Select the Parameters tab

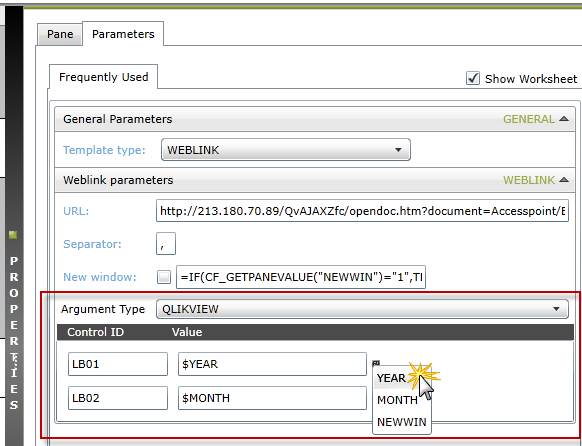(123, 34)
